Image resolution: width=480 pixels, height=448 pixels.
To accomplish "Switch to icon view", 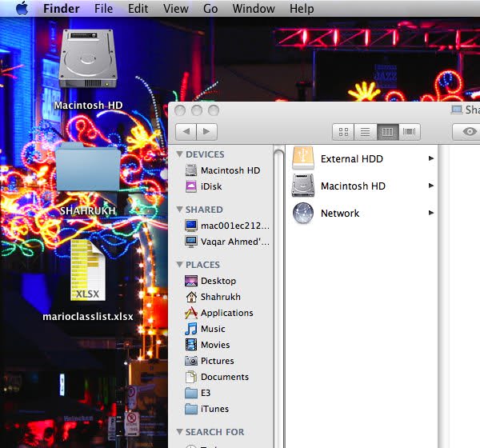I will click(343, 132).
